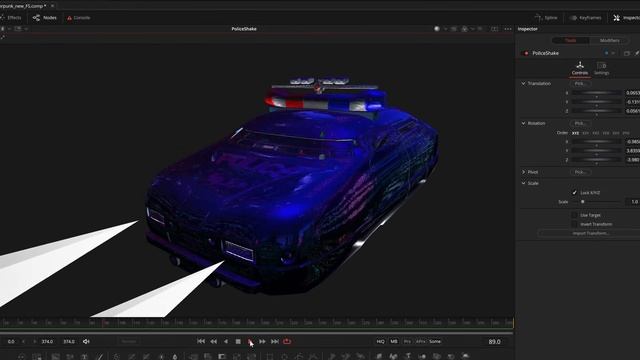The width and height of the screenshot is (640, 360).
Task: Click the Some button in transport bar
Action: click(x=435, y=341)
